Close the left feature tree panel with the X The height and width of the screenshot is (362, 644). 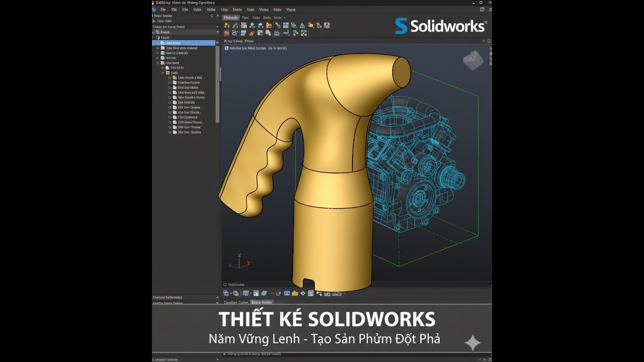(217, 16)
